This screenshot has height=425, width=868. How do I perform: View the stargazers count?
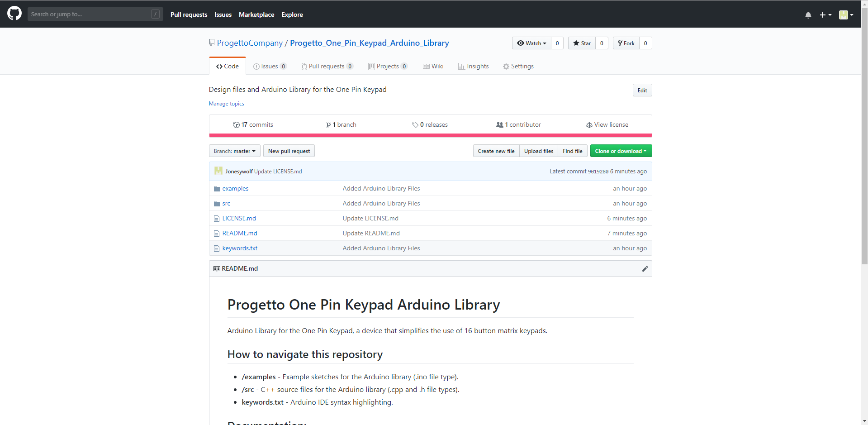[602, 43]
